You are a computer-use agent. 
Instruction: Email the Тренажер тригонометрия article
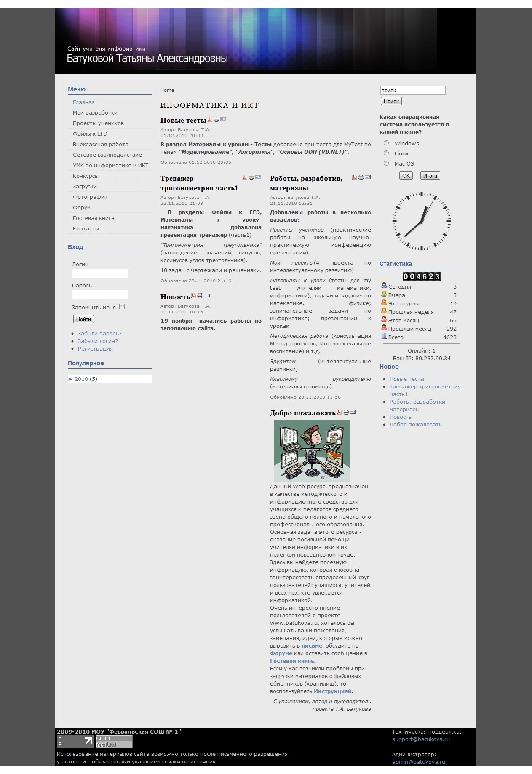258,177
